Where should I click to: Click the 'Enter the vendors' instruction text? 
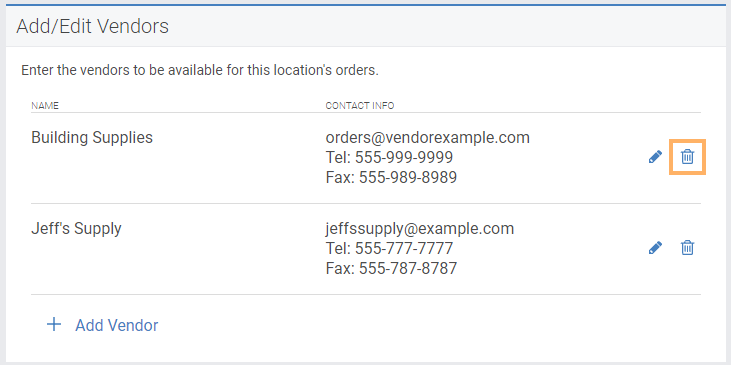pos(200,71)
